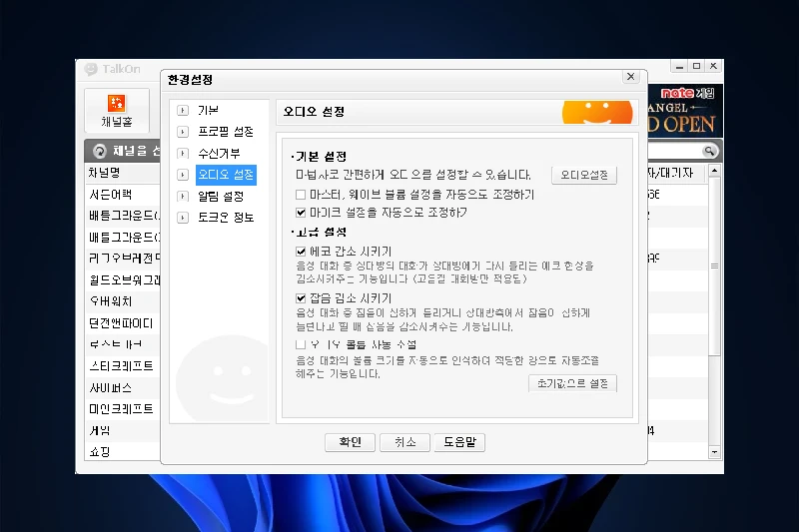Minimize the TalkOn window
This screenshot has width=799, height=532.
point(679,66)
